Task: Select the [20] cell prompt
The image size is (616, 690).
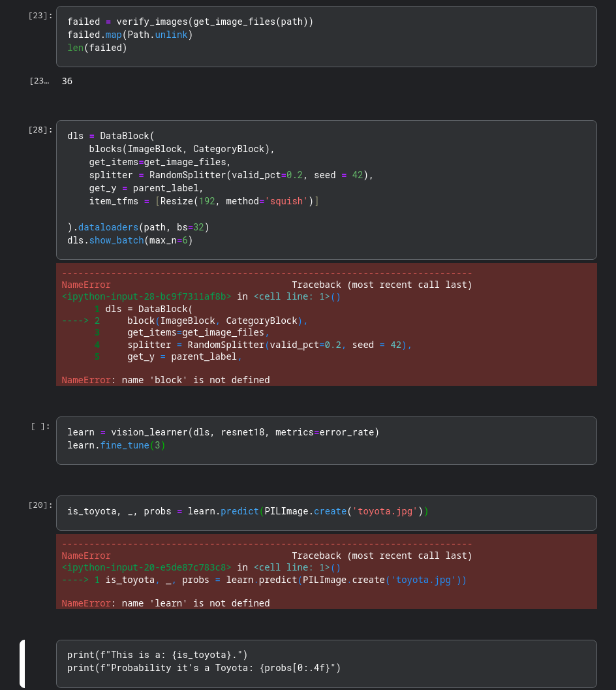Action: 40,505
